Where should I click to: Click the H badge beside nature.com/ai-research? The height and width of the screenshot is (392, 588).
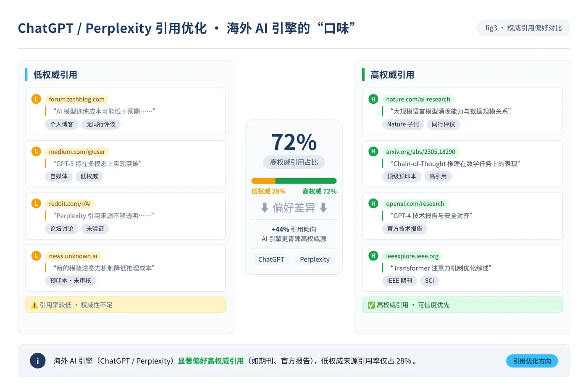pos(373,99)
